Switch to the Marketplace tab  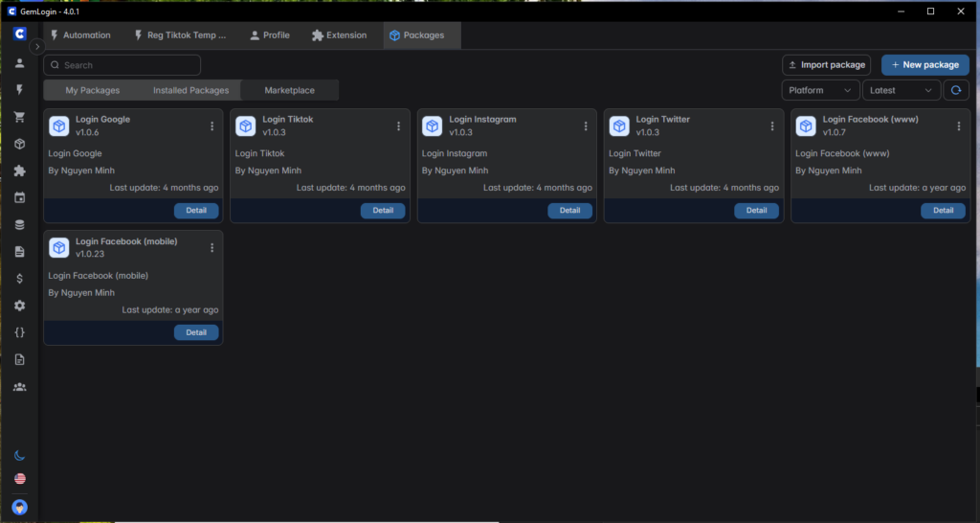[x=289, y=90]
